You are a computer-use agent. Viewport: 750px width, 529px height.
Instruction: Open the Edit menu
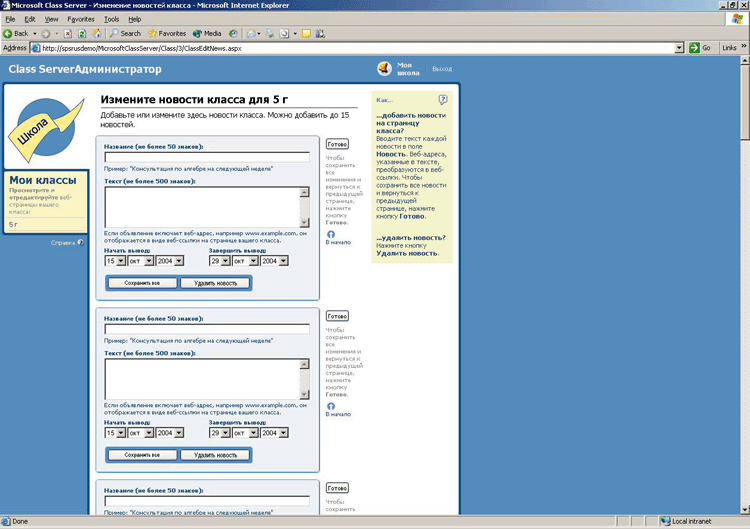[x=30, y=19]
